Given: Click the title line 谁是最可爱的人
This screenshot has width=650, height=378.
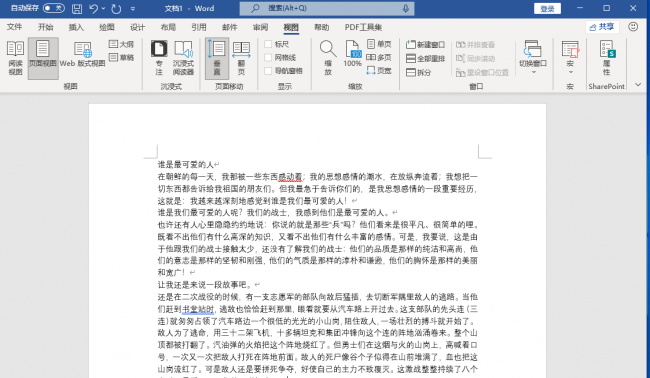Looking at the screenshot, I should 186,165.
